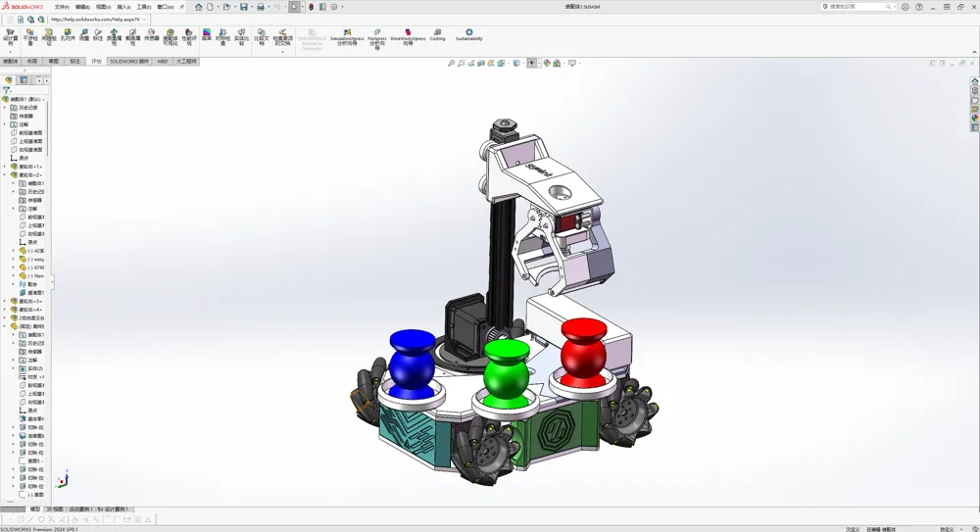Collapse the 麦轮右<2> tree node

pyautogui.click(x=5, y=175)
